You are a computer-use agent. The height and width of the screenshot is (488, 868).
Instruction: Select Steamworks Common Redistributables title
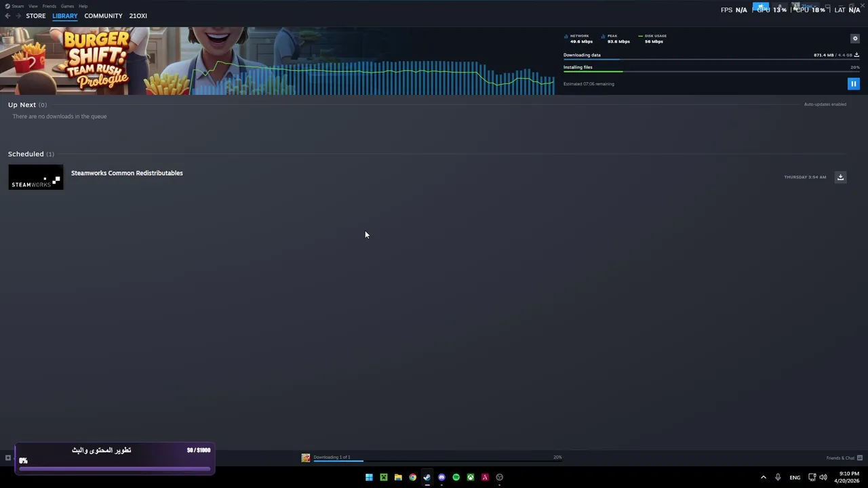coord(127,173)
